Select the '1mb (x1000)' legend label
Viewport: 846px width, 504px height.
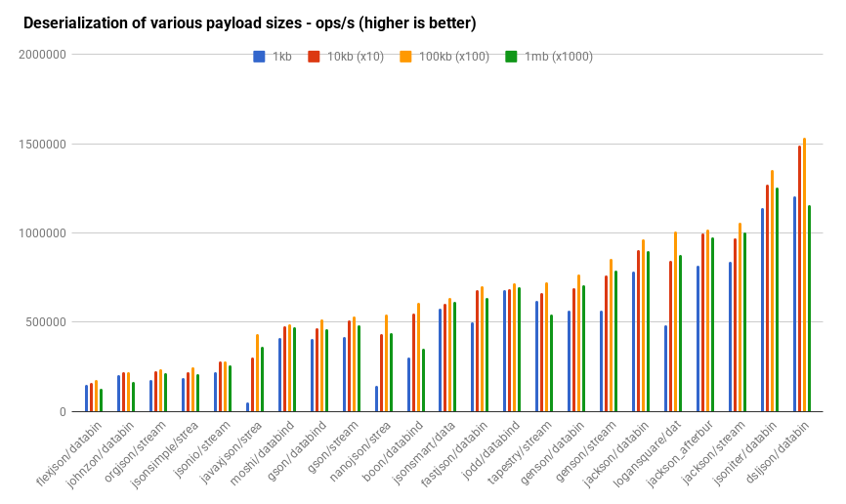click(x=559, y=57)
